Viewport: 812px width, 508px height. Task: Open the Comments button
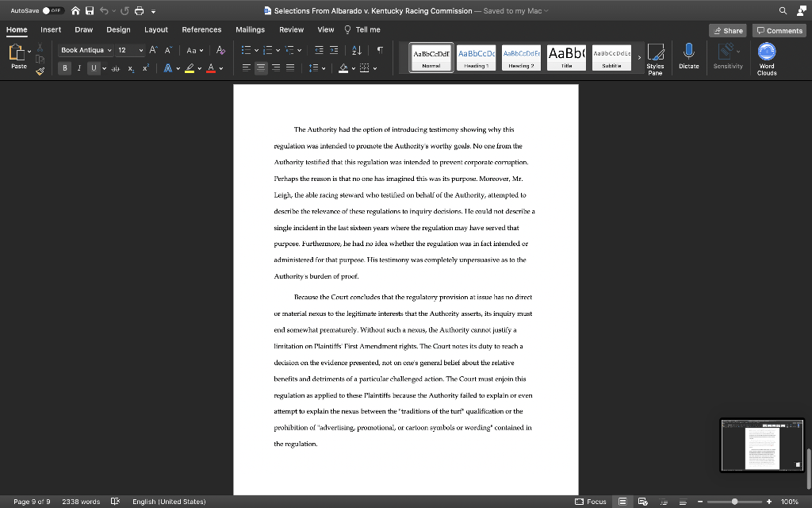click(779, 31)
